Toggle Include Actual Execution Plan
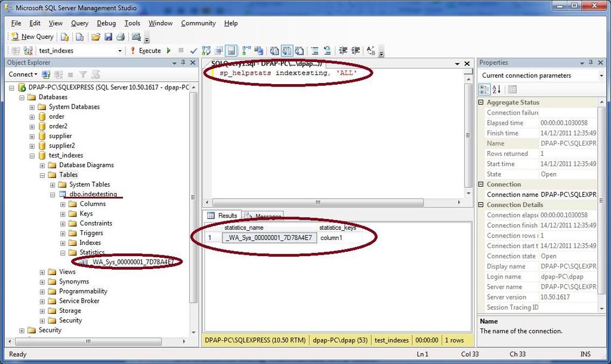 tap(246, 51)
